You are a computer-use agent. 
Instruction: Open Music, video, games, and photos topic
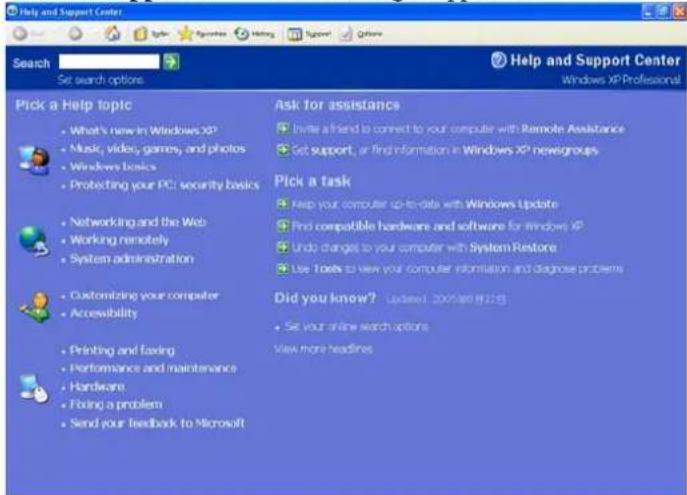coord(158,149)
